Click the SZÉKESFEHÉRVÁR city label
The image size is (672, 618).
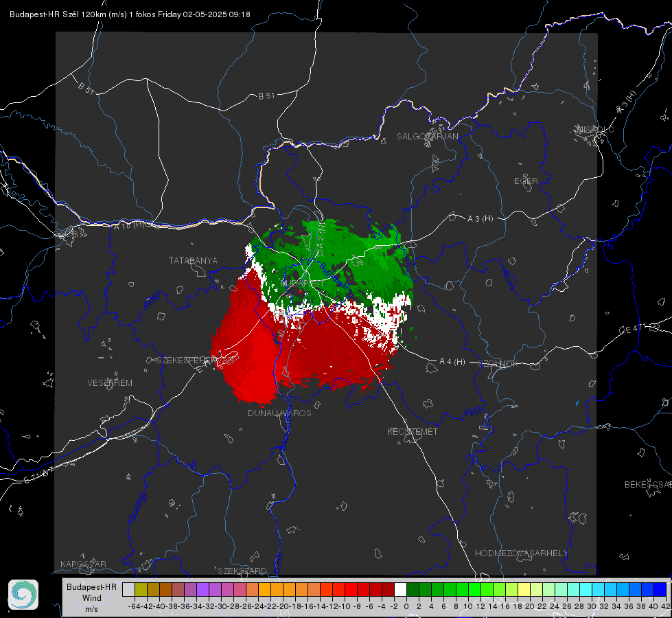coord(195,360)
